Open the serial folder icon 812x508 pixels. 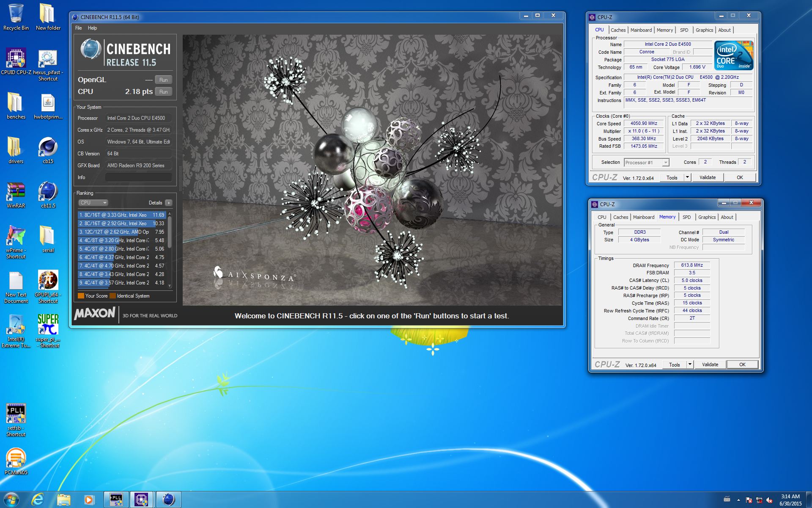48,239
